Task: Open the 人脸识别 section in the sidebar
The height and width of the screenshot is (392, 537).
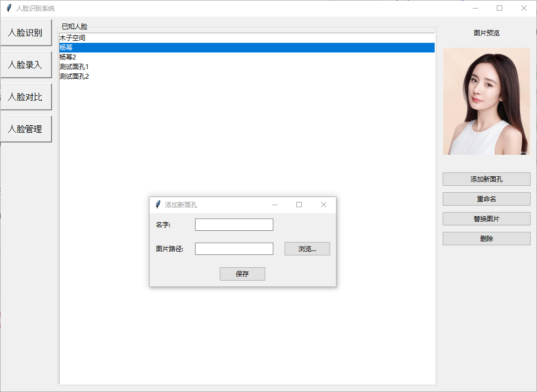Action: 25,33
